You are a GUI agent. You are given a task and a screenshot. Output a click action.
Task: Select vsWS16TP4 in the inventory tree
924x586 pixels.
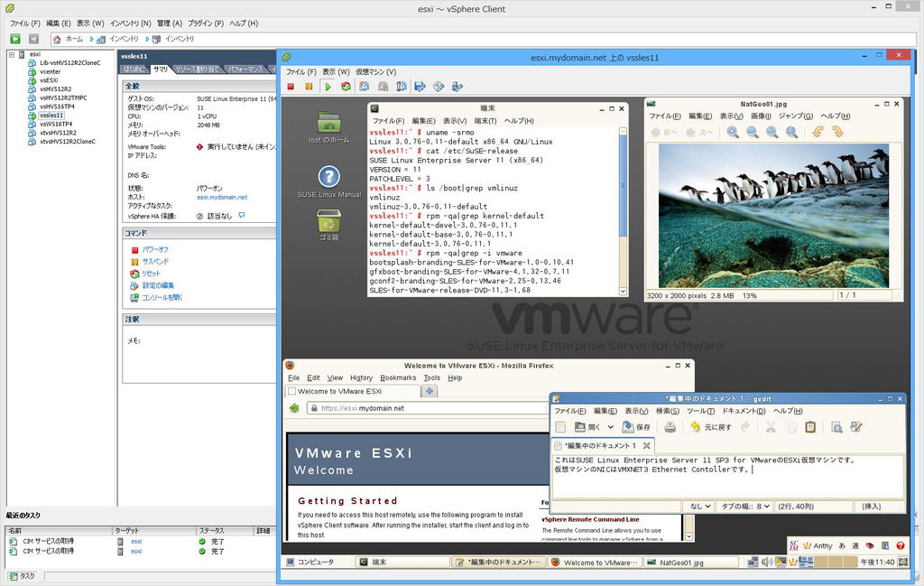[x=56, y=125]
